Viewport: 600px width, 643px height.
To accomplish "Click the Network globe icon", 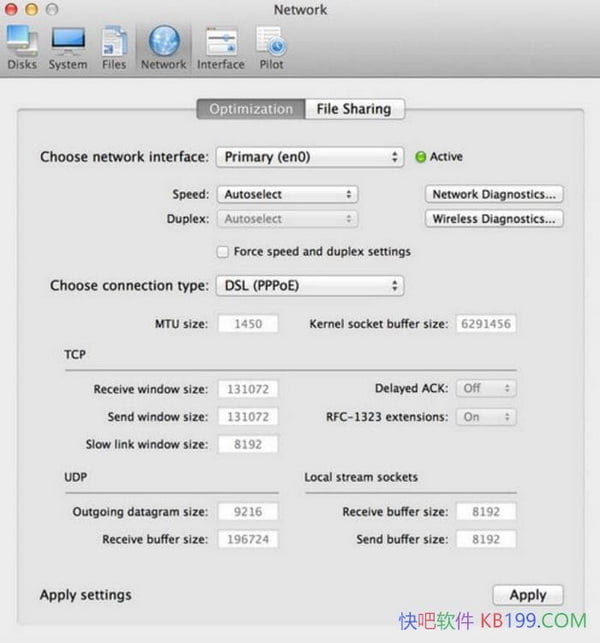I will point(163,45).
